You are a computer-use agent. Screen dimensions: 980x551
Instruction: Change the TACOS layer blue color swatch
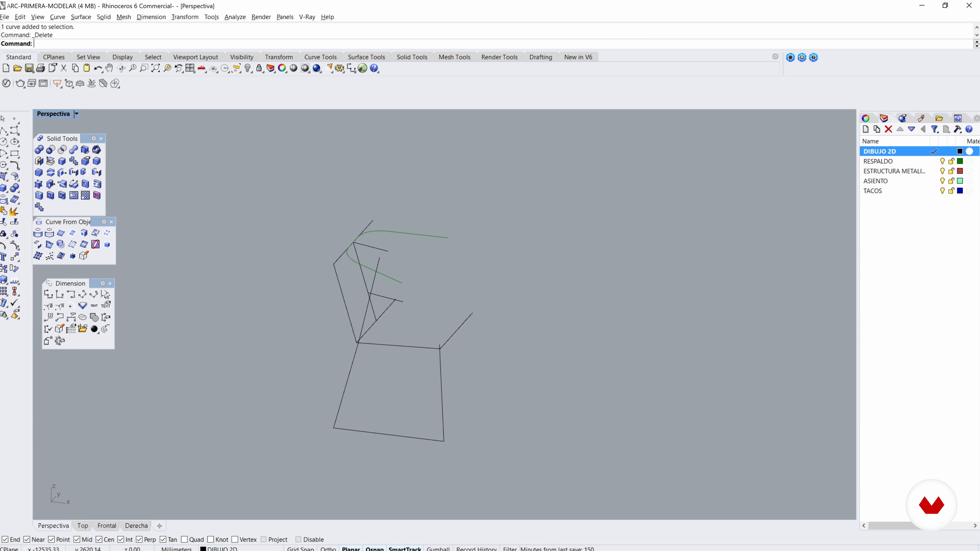(x=960, y=191)
